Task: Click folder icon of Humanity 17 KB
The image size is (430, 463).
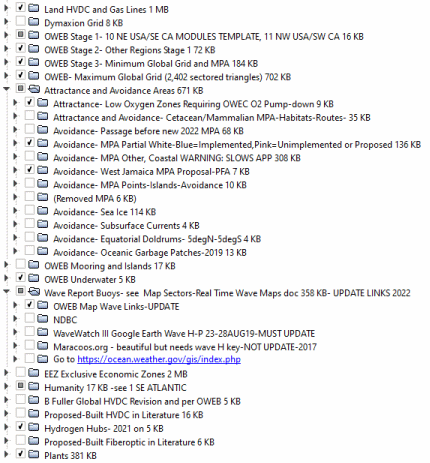Action: [33, 386]
